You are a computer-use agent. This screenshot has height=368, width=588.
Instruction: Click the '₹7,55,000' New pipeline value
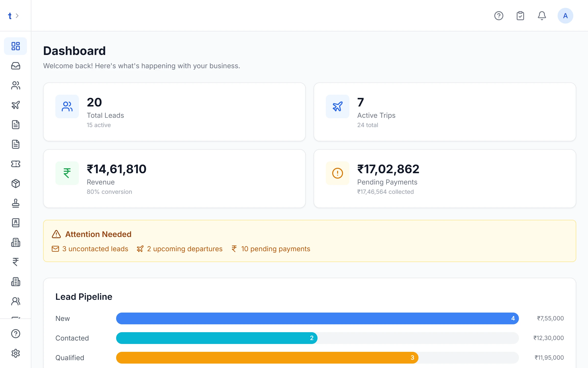pyautogui.click(x=550, y=318)
